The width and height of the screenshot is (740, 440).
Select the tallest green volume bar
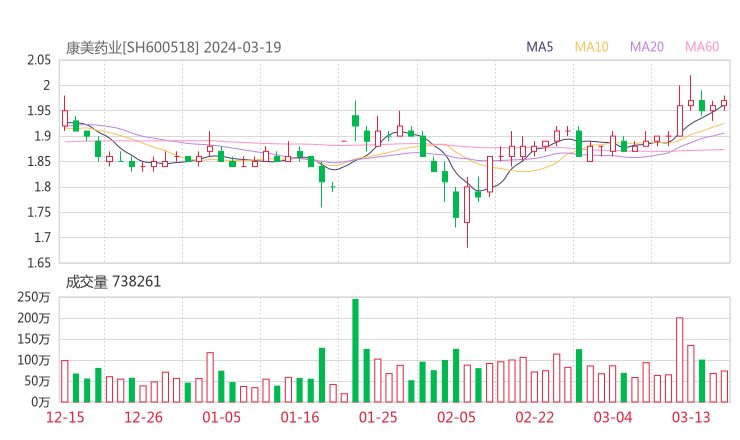[x=355, y=351]
